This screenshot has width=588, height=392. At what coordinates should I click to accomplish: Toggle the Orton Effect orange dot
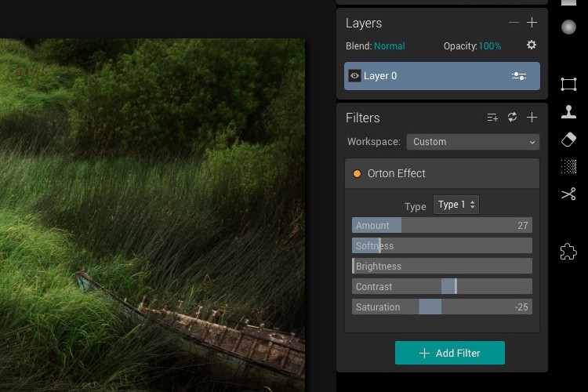tap(357, 174)
